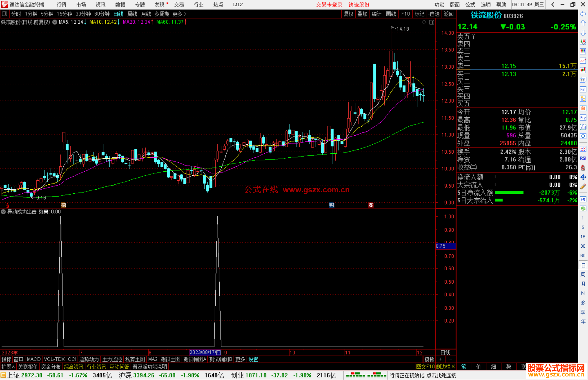Click the back arrow icon in right sidebar
The height and width of the screenshot is (380, 588).
click(583, 14)
